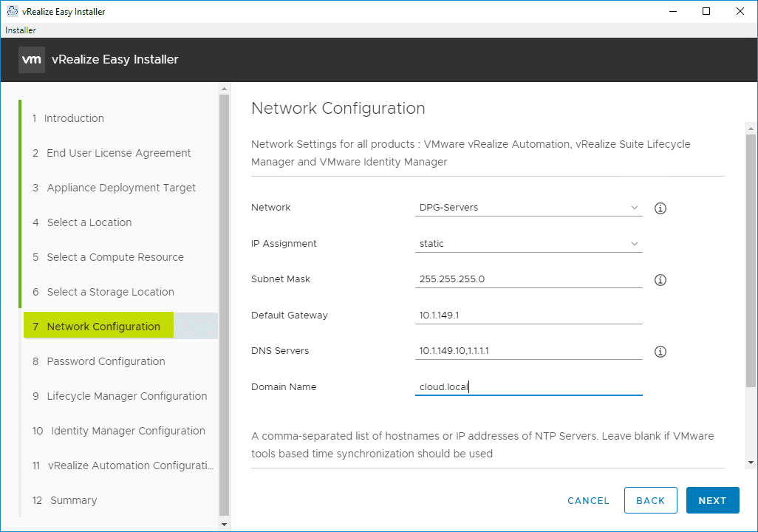Jump to Lifecycle Manager Configuration step
This screenshot has width=758, height=532.
click(126, 396)
